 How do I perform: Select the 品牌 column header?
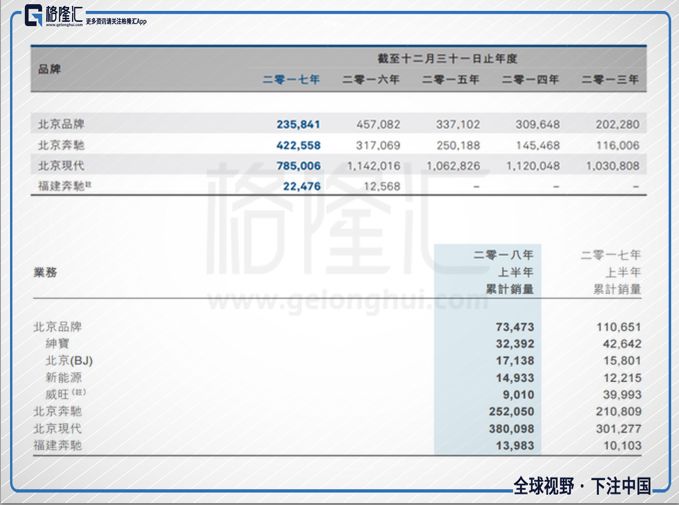[49, 69]
